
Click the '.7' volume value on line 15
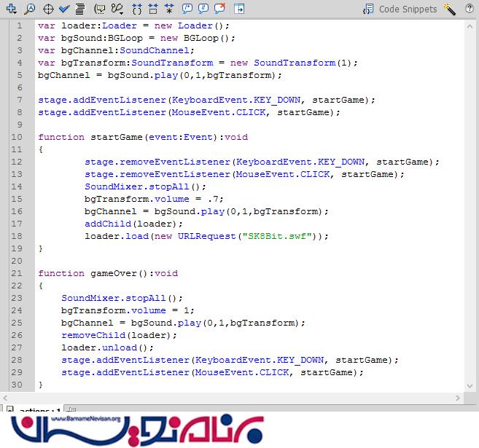(x=213, y=199)
